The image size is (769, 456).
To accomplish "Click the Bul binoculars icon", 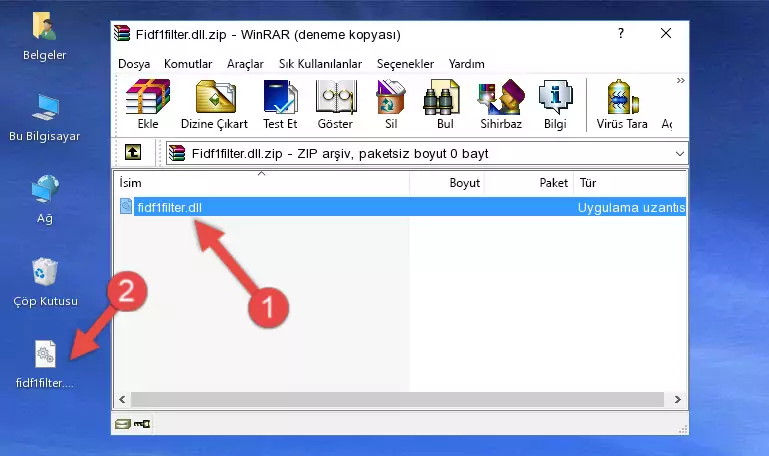I will click(x=441, y=97).
